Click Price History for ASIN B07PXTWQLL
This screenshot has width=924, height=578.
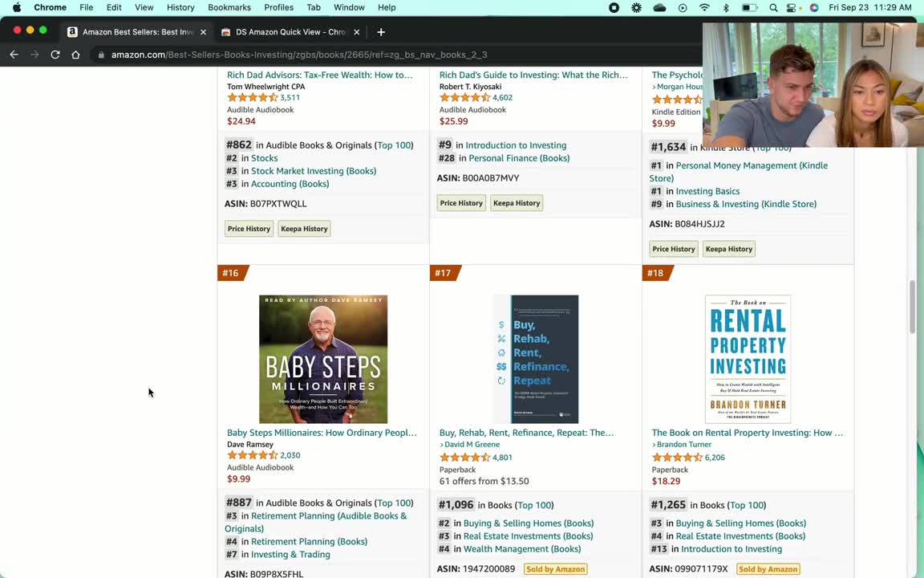point(249,229)
